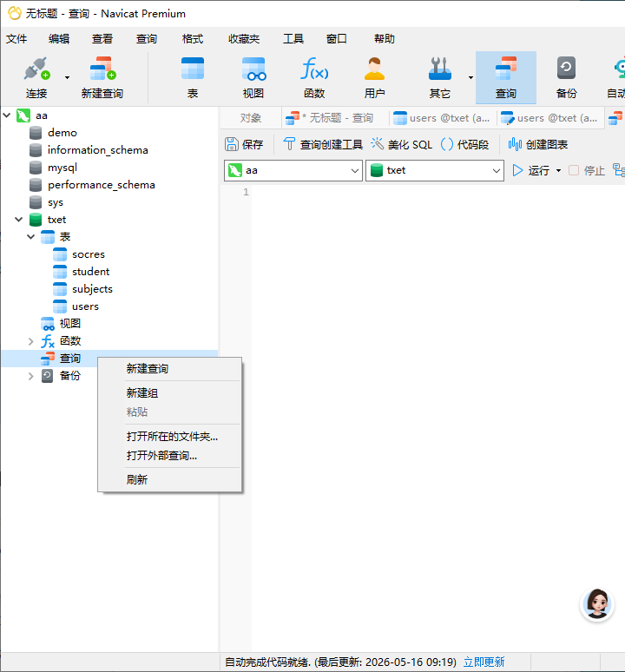Open the 查看 menu
625x672 pixels.
102,39
